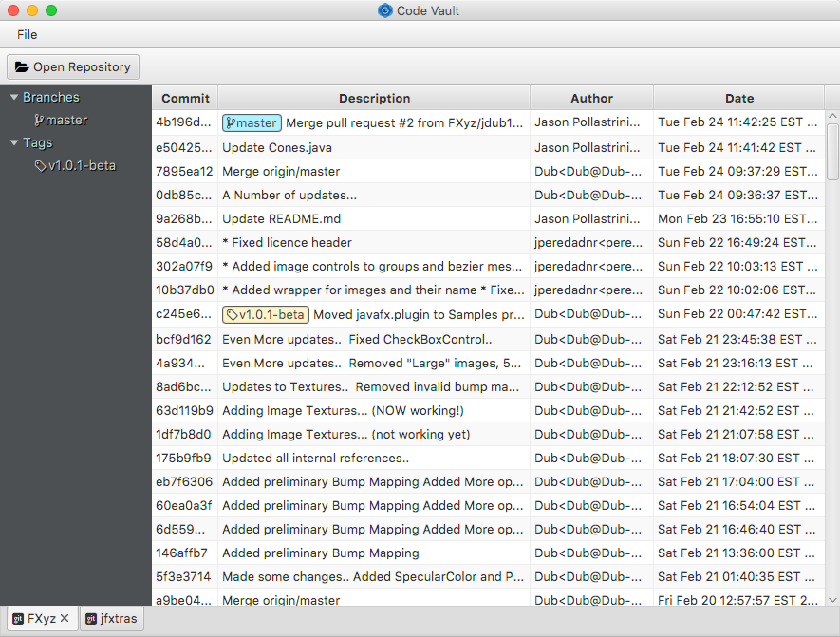Select 'Made some changes.. Added SpecularColor' commit

[x=488, y=576]
